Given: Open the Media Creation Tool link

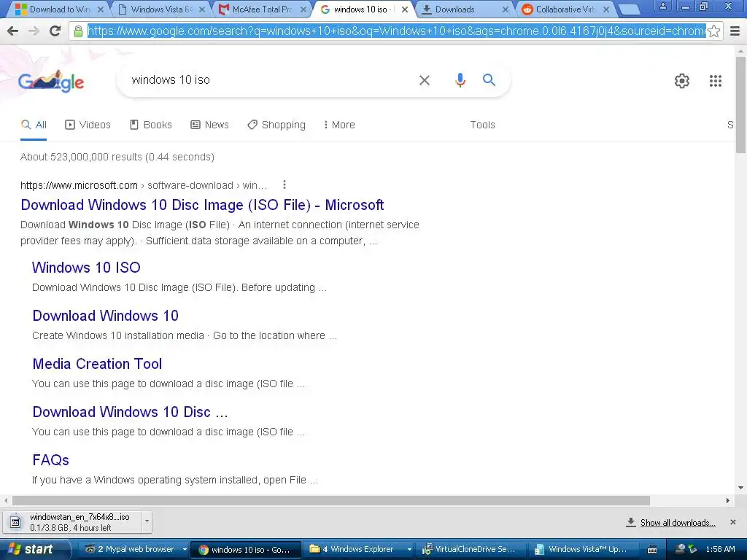Looking at the screenshot, I should coord(97,364).
